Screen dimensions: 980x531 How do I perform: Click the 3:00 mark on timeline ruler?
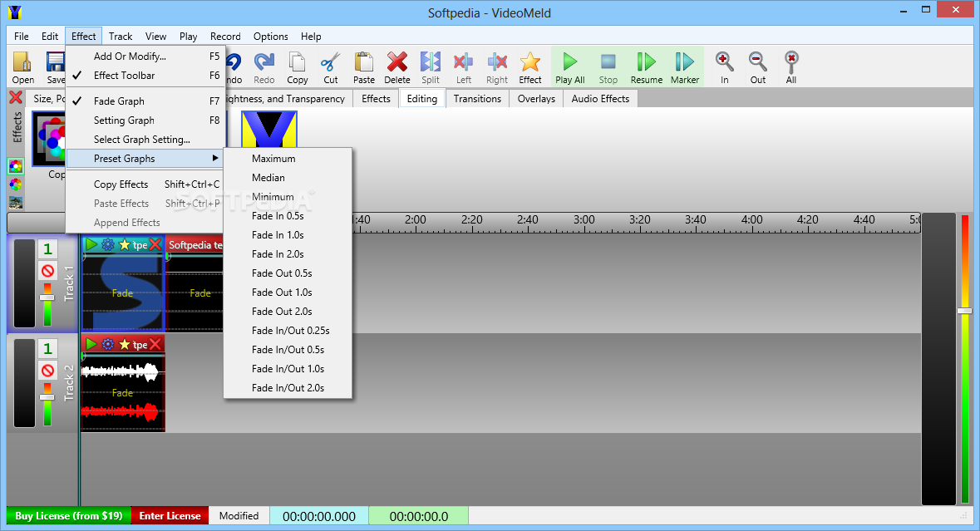[x=584, y=220]
